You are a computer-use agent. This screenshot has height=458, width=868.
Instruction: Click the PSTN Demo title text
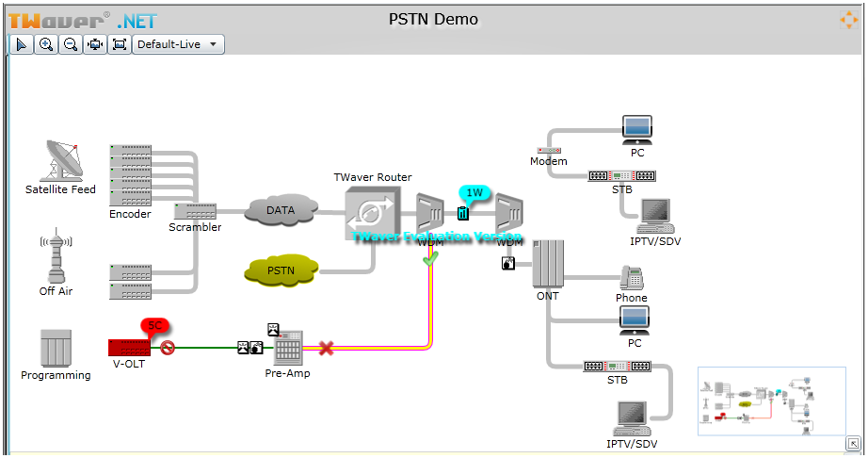433,20
